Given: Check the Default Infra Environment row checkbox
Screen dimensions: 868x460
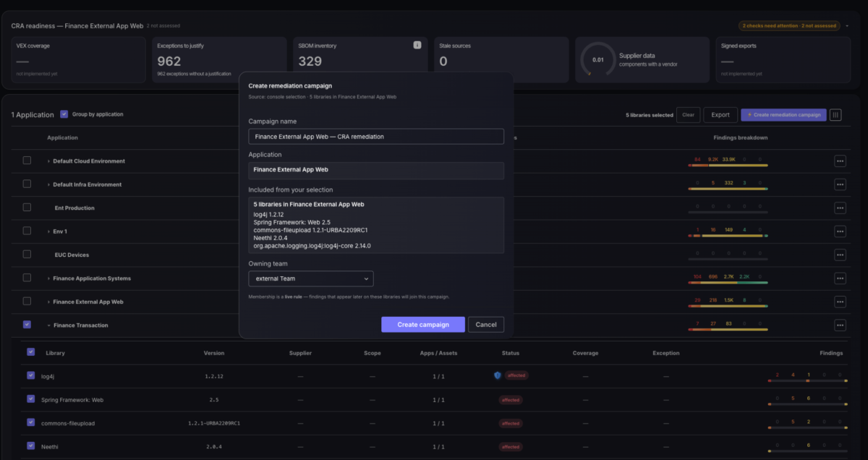Looking at the screenshot, I should pyautogui.click(x=27, y=184).
